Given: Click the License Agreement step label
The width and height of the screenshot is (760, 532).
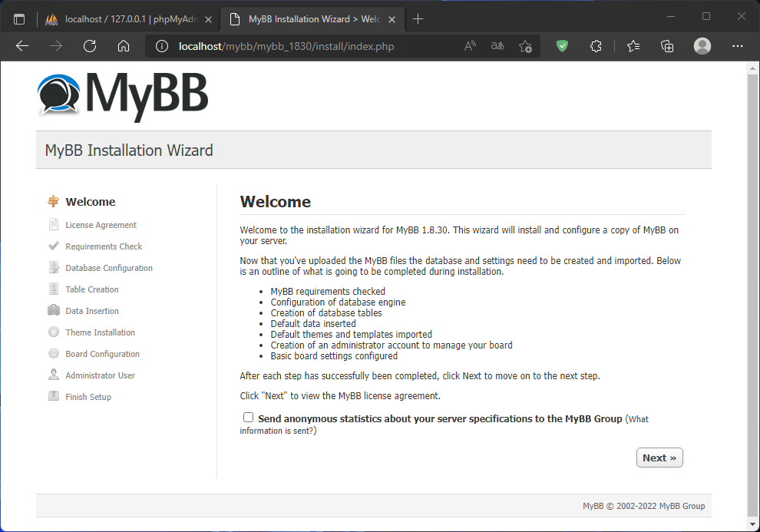Looking at the screenshot, I should [x=101, y=225].
